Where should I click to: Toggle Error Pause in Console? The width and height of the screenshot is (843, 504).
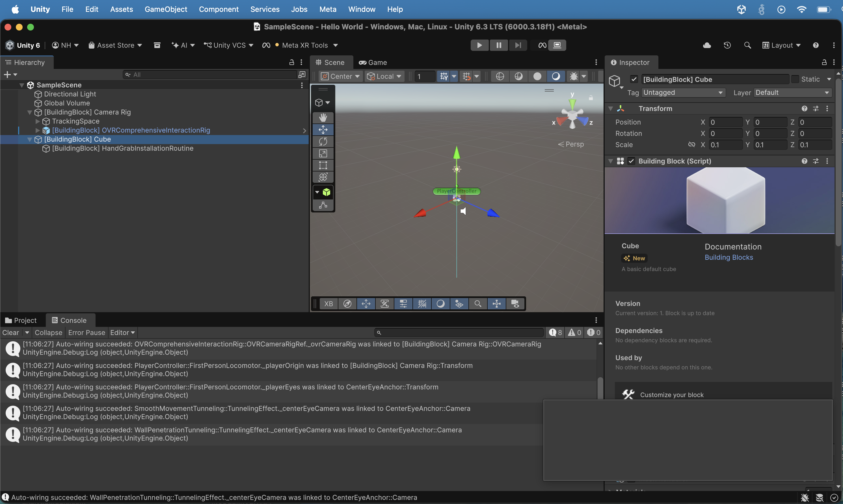(87, 333)
